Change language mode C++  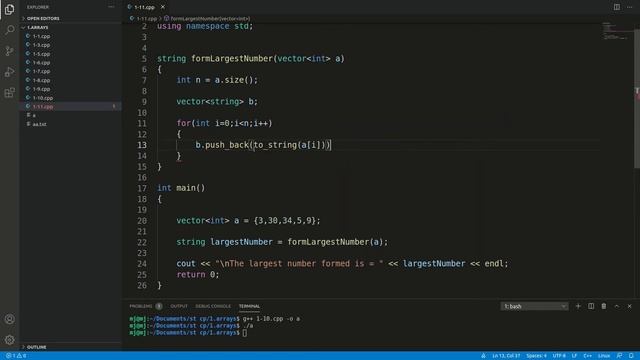[x=588, y=356]
